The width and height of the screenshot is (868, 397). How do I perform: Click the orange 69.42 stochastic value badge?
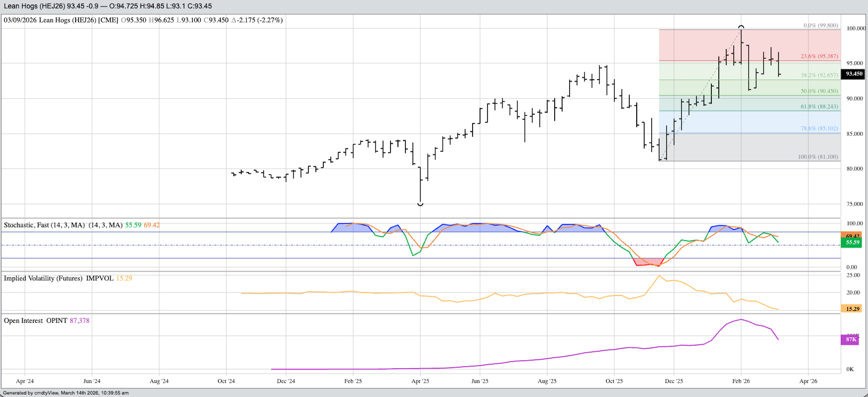coord(852,235)
